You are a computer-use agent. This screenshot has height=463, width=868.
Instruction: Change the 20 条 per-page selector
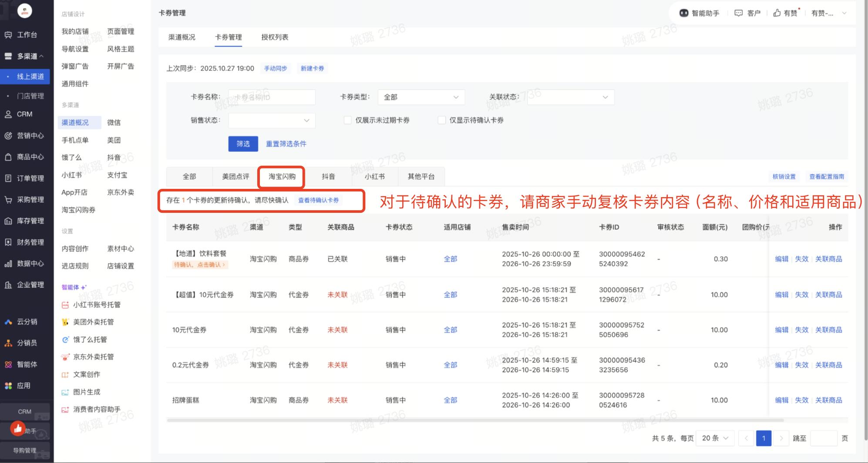pos(715,438)
